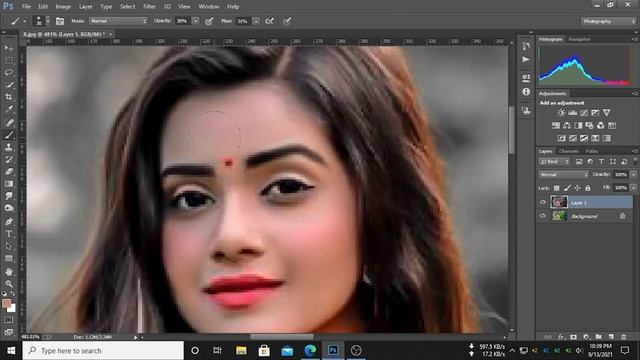
Task: Hide Layer 1 using its eye icon
Action: click(542, 202)
